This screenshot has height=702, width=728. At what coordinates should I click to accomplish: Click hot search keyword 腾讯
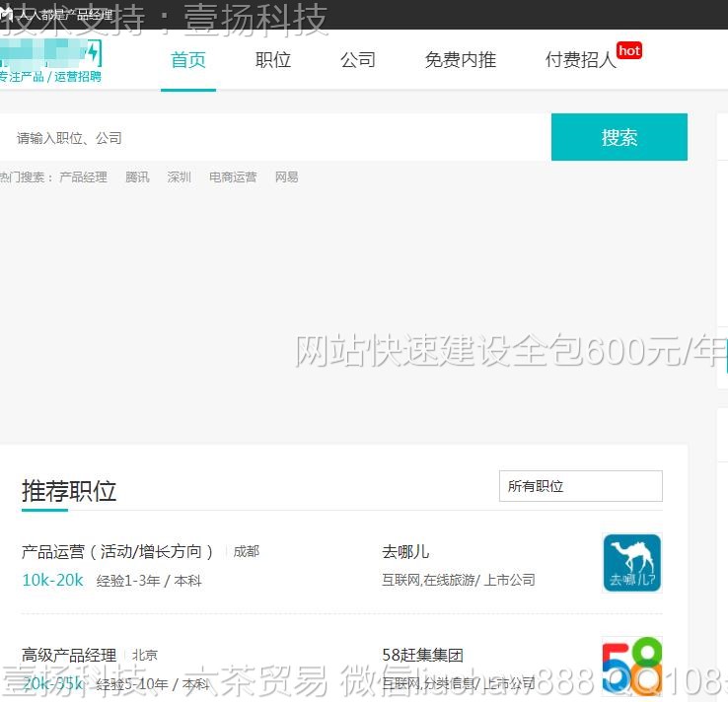(x=137, y=177)
